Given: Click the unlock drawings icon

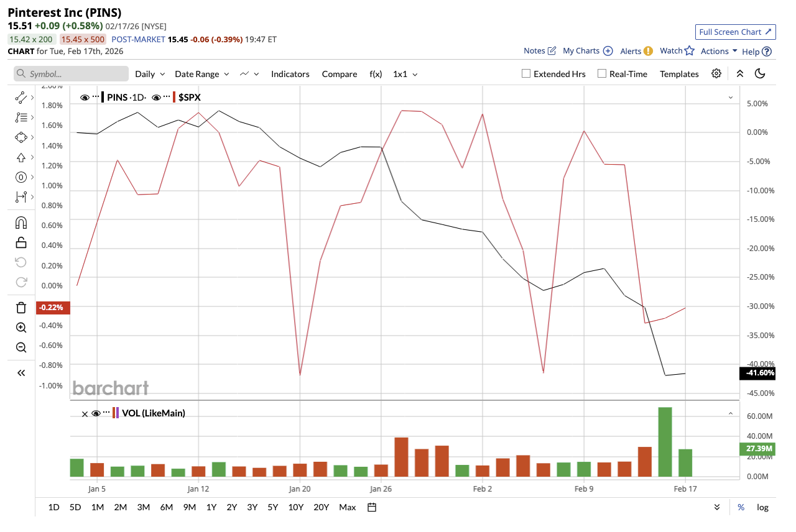Looking at the screenshot, I should (x=21, y=242).
